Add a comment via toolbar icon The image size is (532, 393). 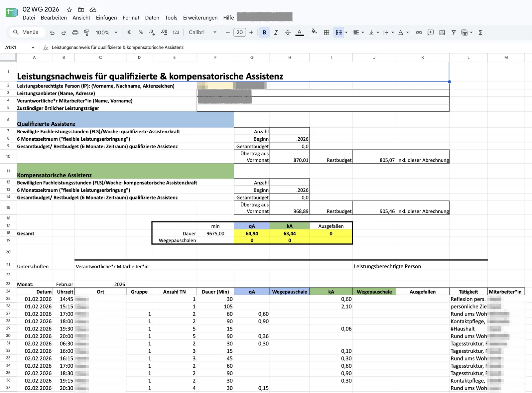point(431,32)
